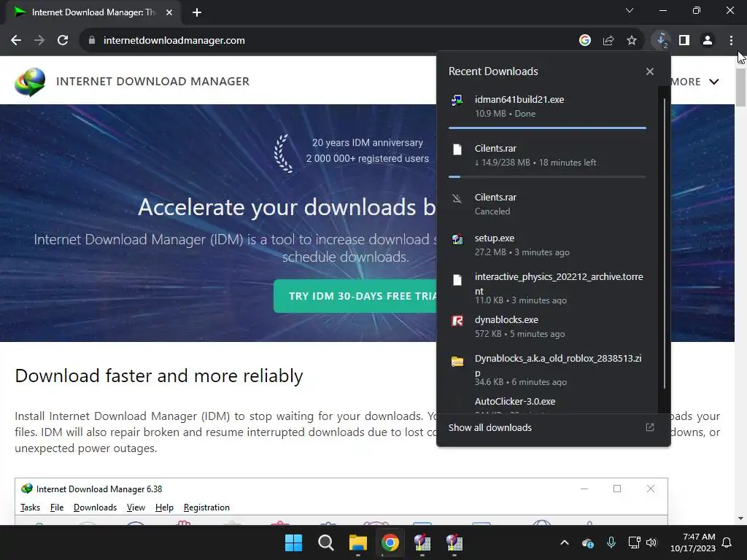This screenshot has height=560, width=747.
Task: Click the address bar URL
Action: click(174, 41)
